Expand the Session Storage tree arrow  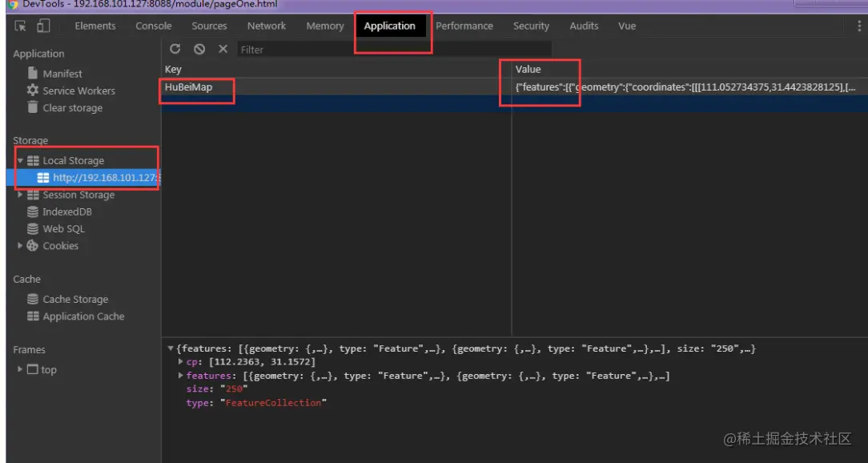pyautogui.click(x=20, y=195)
